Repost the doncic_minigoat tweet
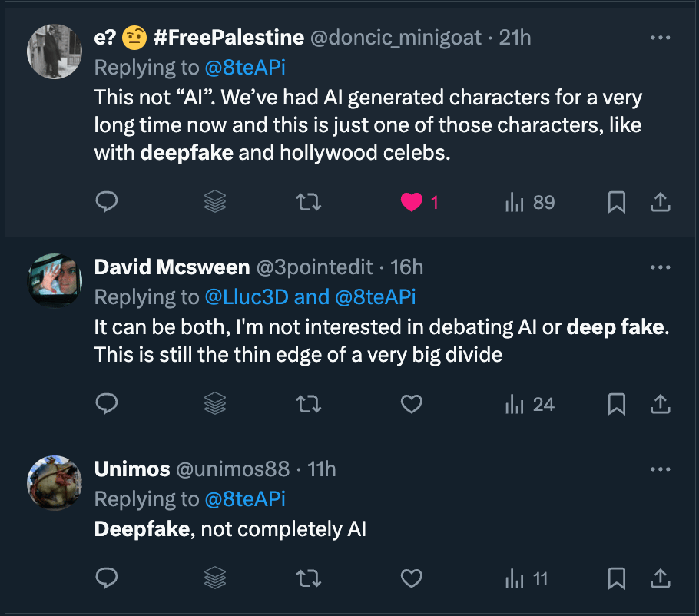 coord(309,202)
